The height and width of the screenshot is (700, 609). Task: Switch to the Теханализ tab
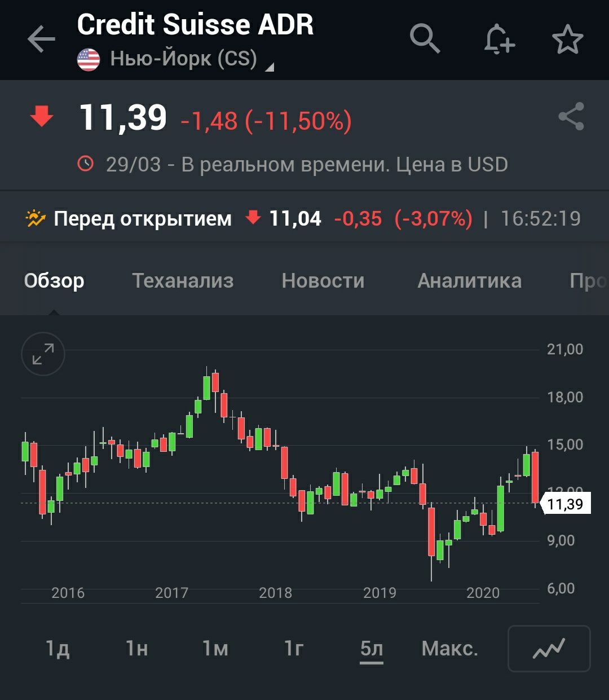[x=183, y=280]
